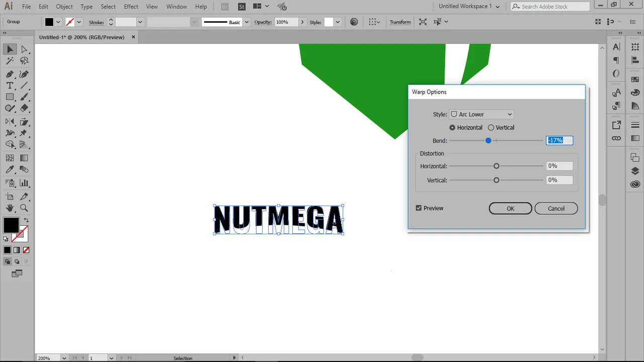This screenshot has width=644, height=362.
Task: Select the Symbol Sprayer tool
Action: tap(10, 183)
